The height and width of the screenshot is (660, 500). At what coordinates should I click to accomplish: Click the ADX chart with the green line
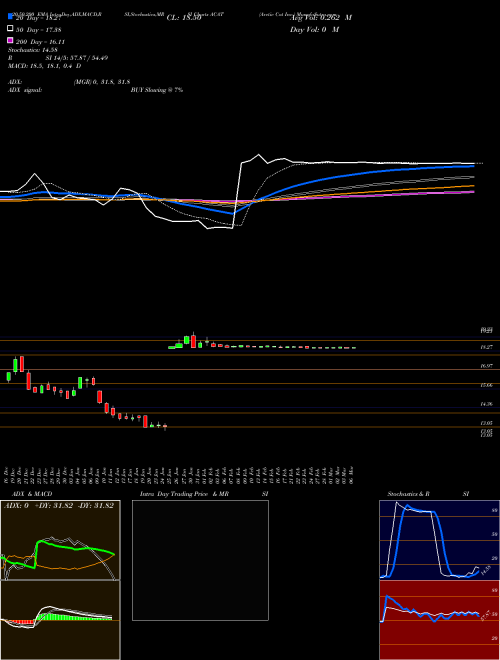pyautogui.click(x=60, y=540)
